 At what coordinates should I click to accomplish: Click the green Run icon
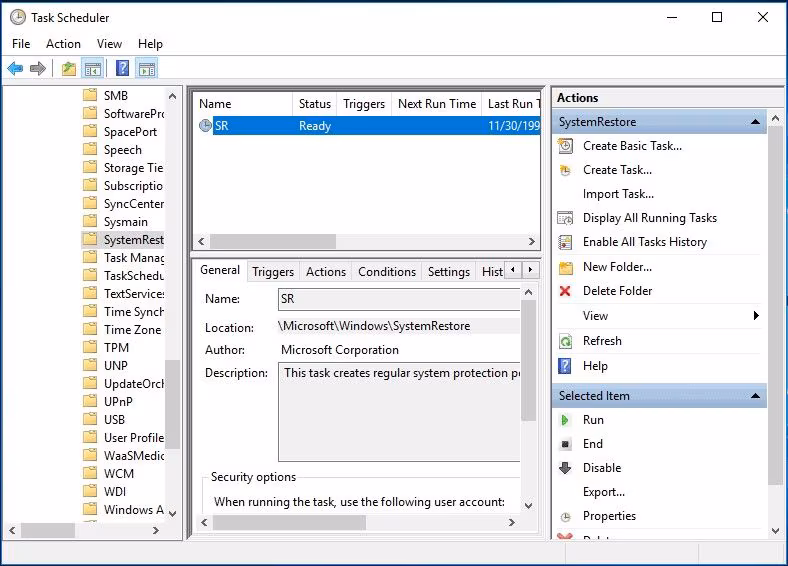565,420
